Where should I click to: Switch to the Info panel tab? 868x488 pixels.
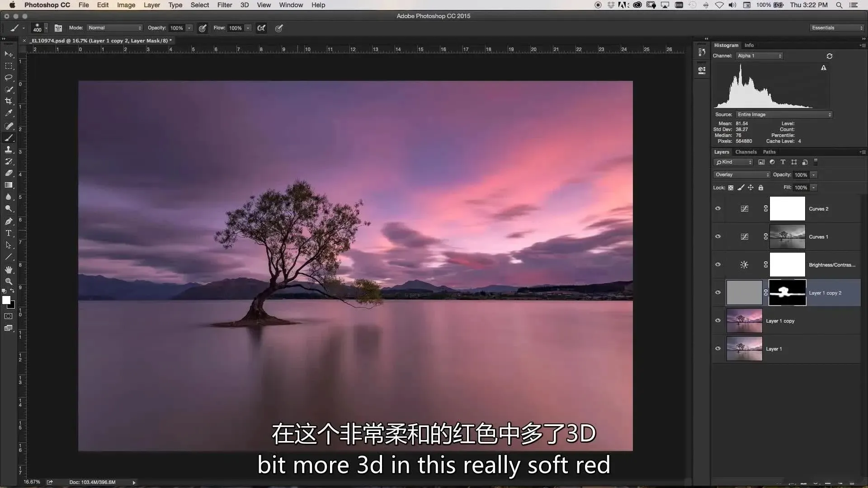coord(749,45)
